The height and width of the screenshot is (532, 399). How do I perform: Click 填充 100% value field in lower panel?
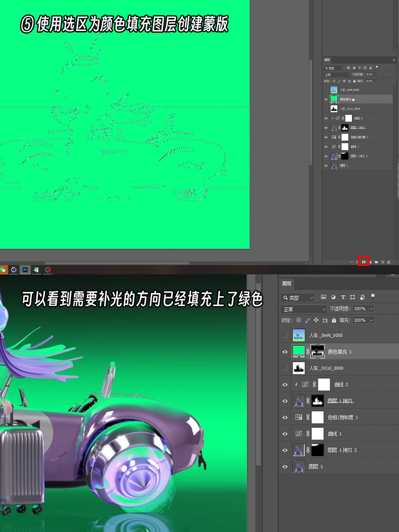[x=360, y=320]
